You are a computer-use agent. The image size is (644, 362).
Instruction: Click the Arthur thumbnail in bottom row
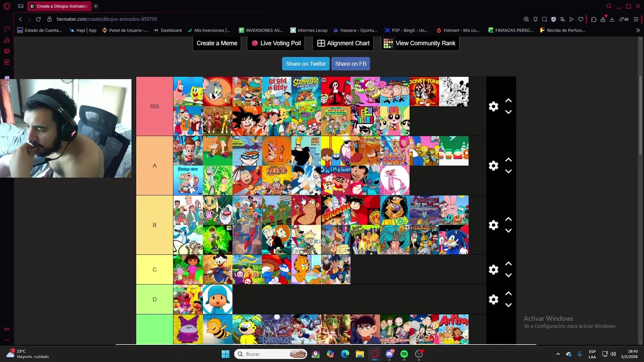click(x=454, y=329)
